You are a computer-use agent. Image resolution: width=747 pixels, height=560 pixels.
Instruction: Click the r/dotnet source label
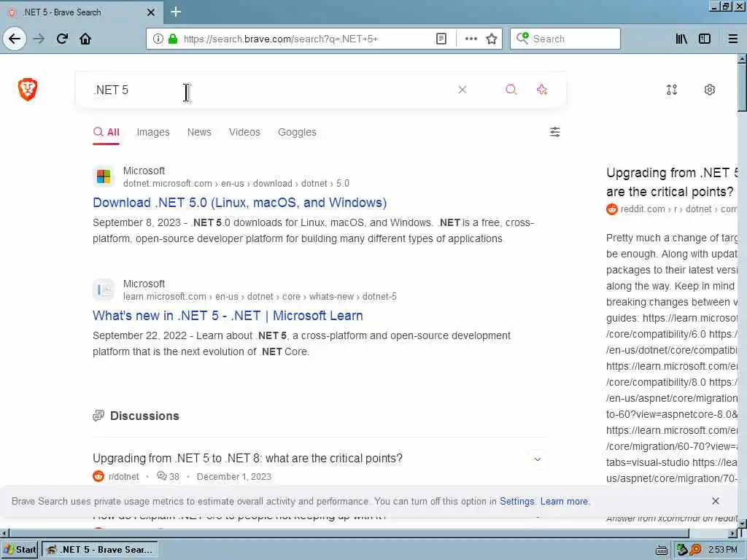click(124, 476)
